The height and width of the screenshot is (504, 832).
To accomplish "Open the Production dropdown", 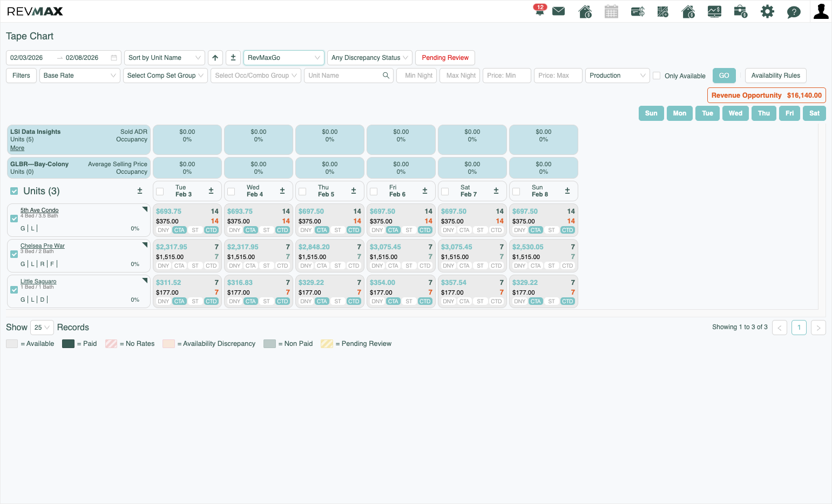I will (618, 76).
